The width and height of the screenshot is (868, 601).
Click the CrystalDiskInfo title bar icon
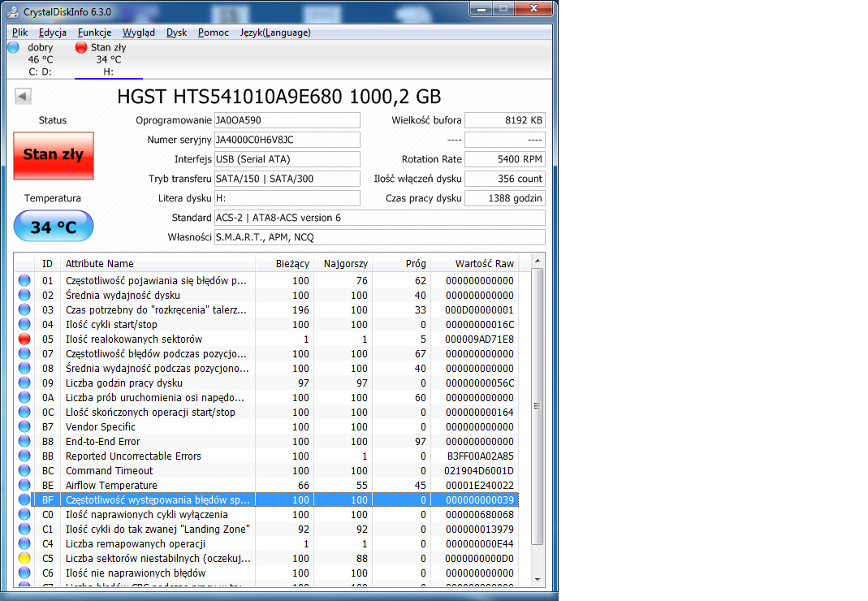(13, 11)
